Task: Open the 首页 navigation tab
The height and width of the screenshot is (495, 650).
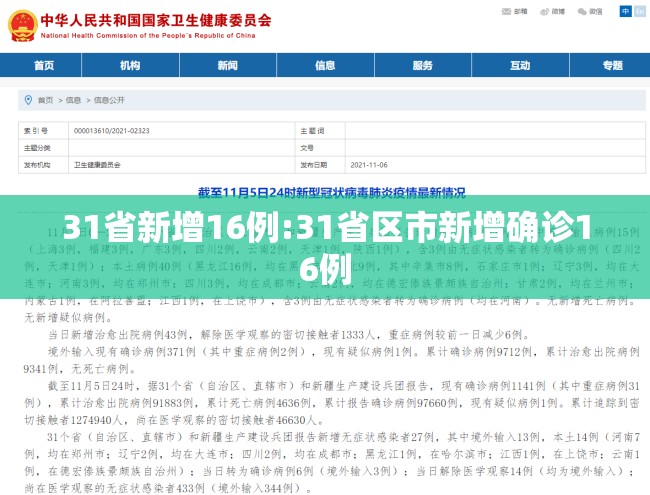Action: click(41, 65)
